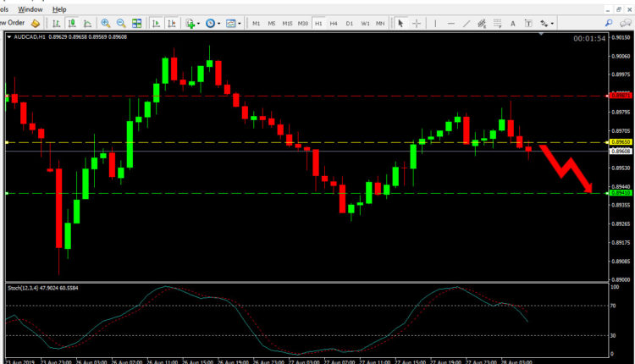635x364 pixels.
Task: Select the D1 timeframe
Action: (350, 24)
